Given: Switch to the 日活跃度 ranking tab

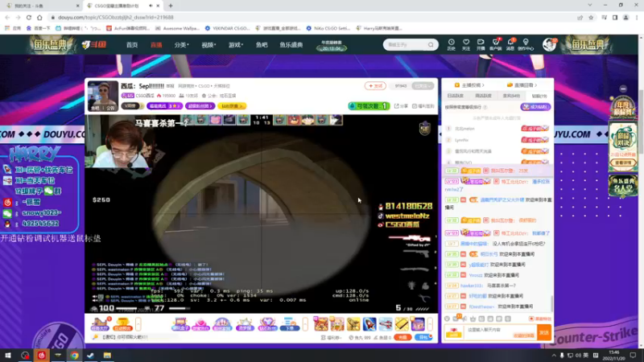Looking at the screenshot, I should pos(455,96).
